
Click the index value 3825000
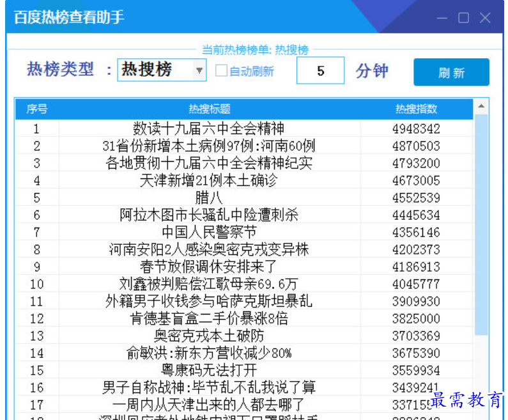coord(417,318)
